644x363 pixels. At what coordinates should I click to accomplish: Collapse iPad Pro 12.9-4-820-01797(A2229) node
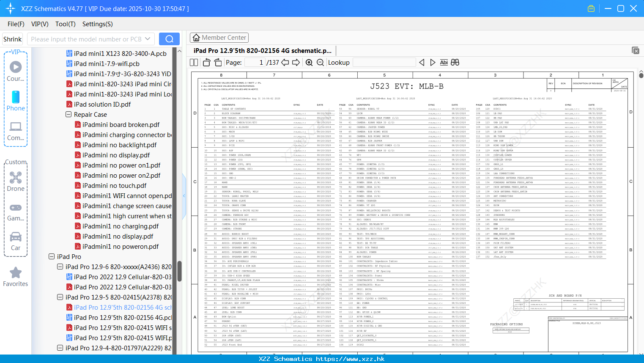click(60, 348)
